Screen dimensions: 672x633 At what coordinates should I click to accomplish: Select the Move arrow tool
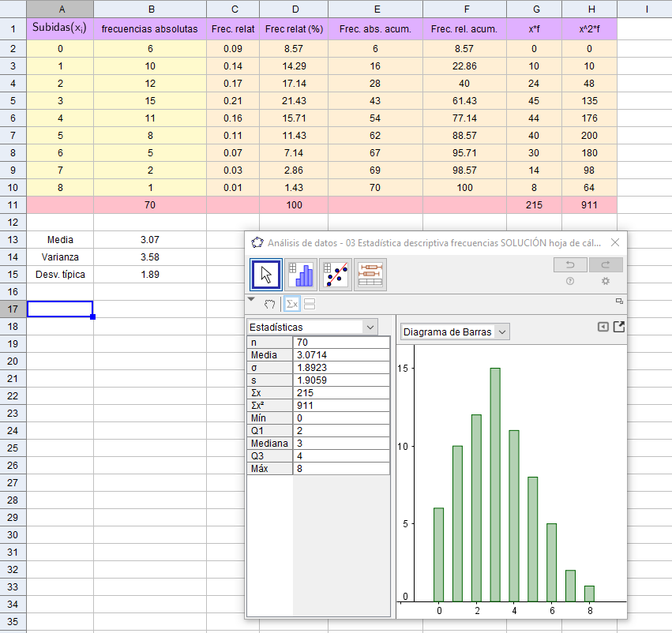pos(266,275)
